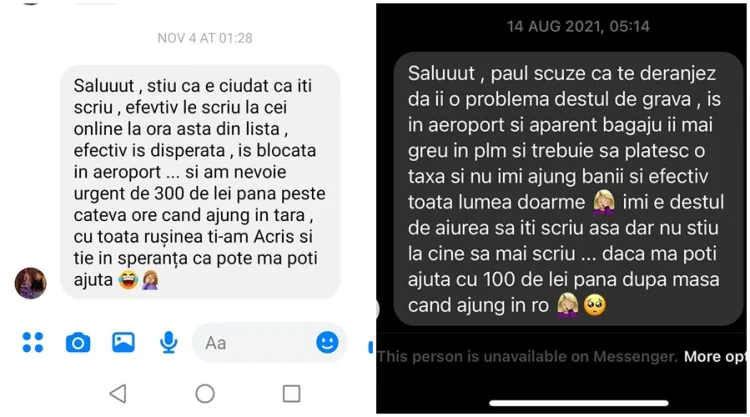
Task: Open the emoji smiley picker
Action: click(327, 342)
